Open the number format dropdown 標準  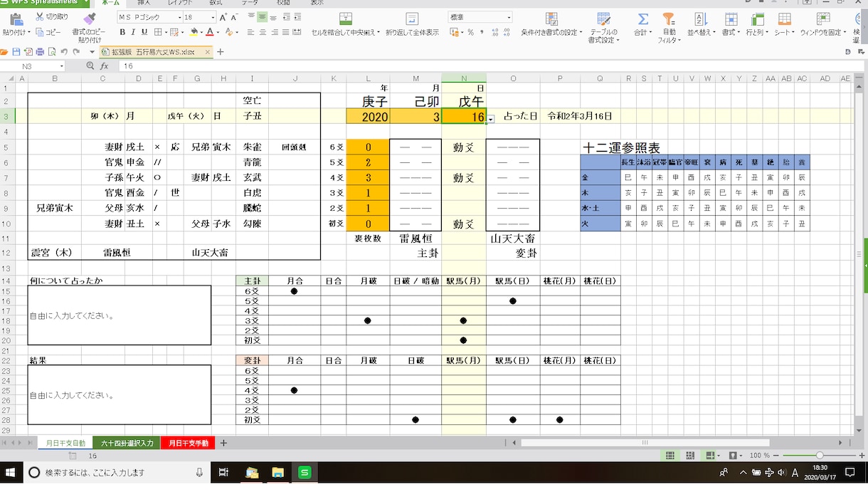(507, 16)
